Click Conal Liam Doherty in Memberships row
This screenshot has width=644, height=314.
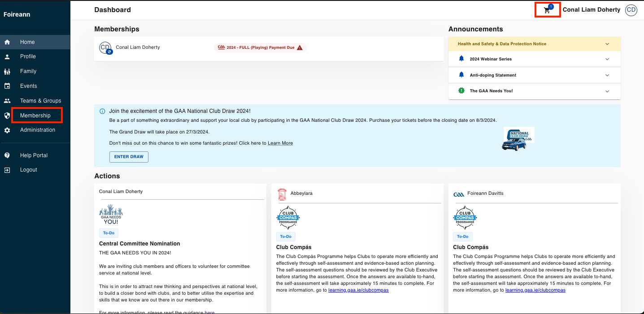click(138, 47)
